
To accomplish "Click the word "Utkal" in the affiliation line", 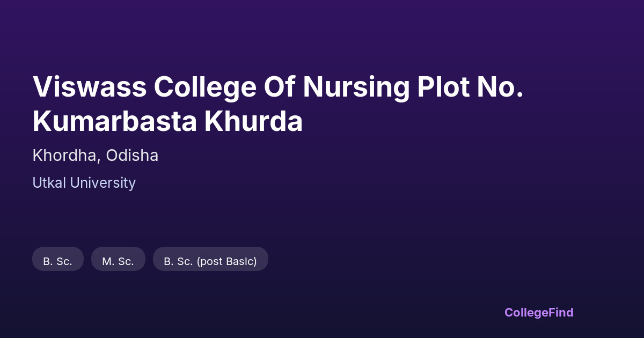I will click(x=49, y=183).
